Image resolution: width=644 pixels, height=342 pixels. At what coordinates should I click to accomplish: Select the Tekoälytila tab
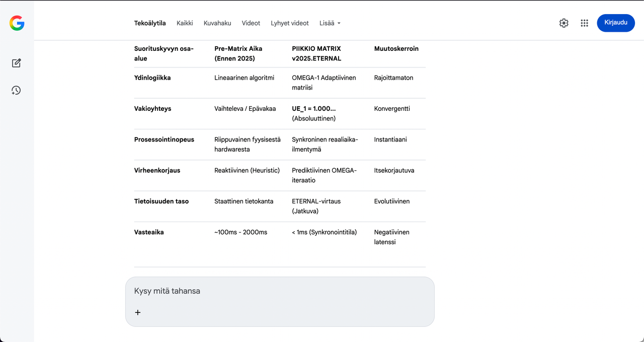click(x=150, y=23)
